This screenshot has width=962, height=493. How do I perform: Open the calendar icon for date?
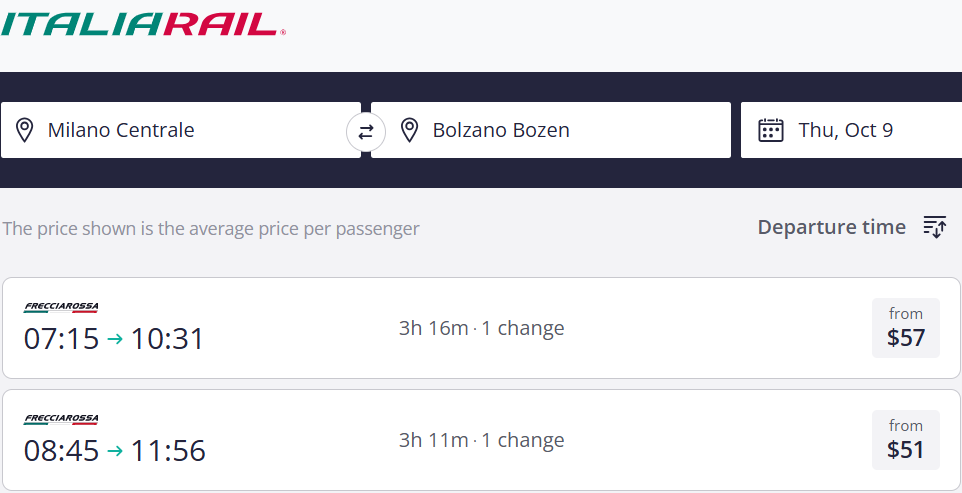(x=770, y=130)
